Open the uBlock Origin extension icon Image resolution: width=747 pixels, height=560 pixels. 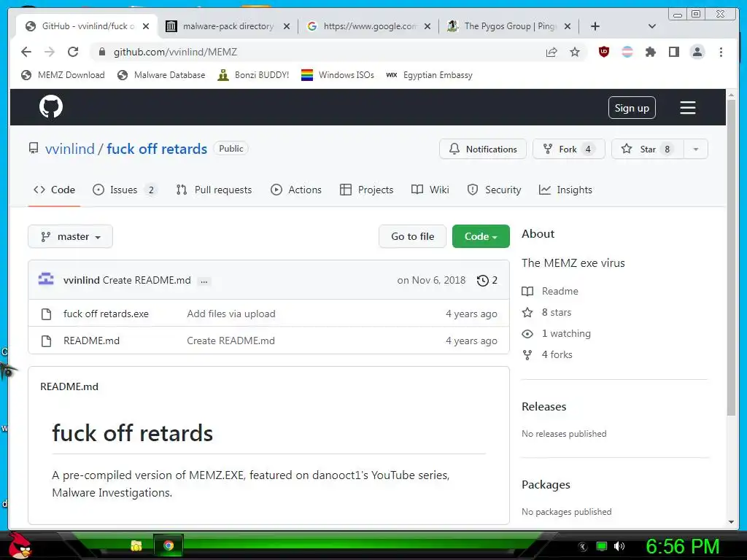tap(604, 52)
